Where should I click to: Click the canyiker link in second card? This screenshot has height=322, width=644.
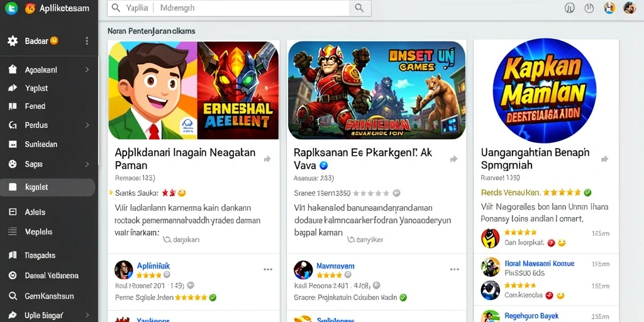[365, 240]
